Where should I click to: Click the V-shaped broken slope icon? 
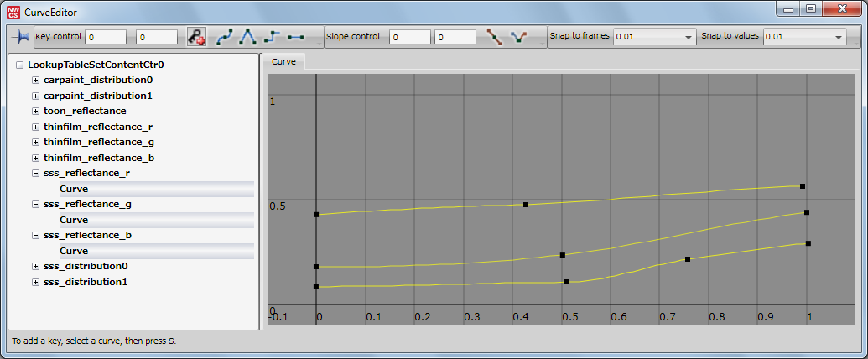click(519, 37)
